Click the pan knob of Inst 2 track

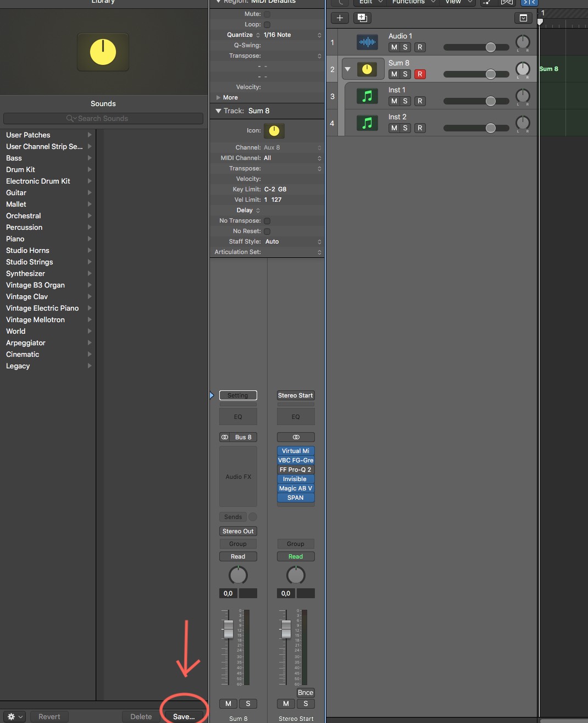(523, 123)
